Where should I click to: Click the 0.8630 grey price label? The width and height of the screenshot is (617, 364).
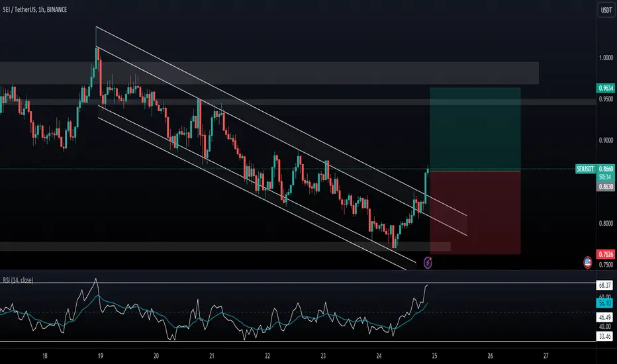point(606,187)
